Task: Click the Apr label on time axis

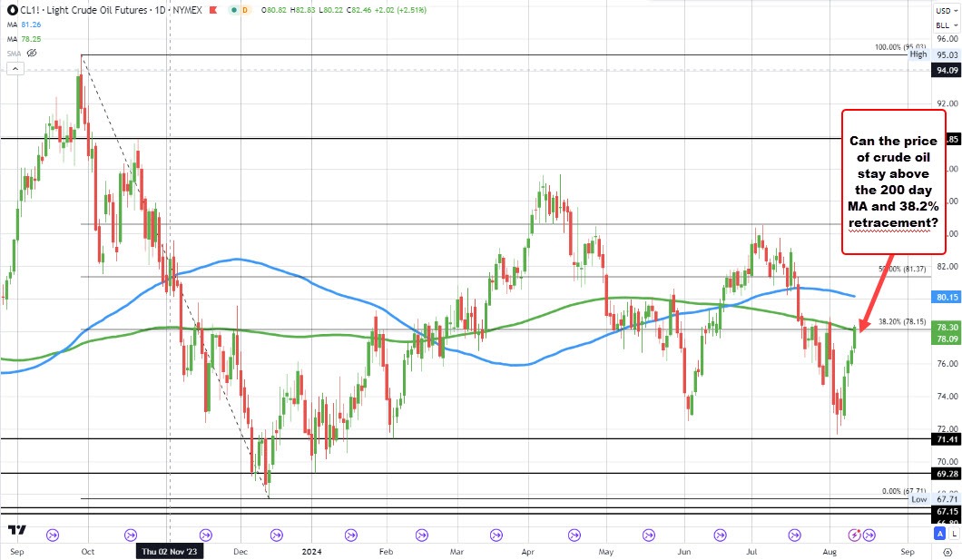Action: click(527, 552)
